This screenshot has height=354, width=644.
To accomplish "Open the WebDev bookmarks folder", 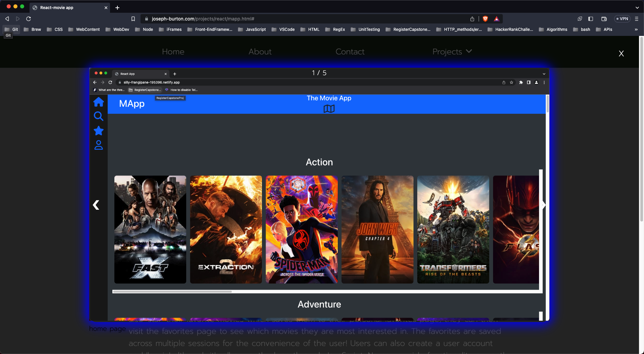I will pyautogui.click(x=117, y=30).
